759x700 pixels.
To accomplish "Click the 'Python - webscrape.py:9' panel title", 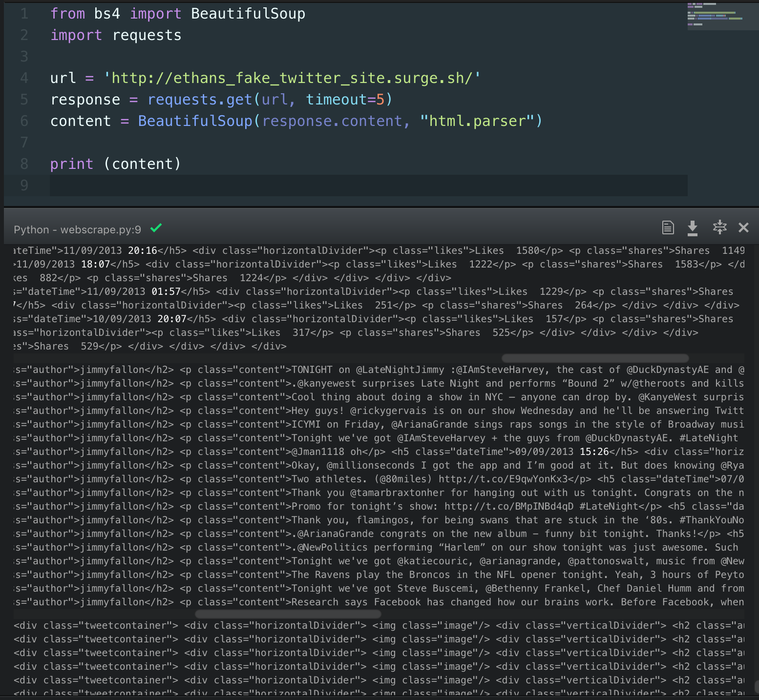I will (77, 230).
